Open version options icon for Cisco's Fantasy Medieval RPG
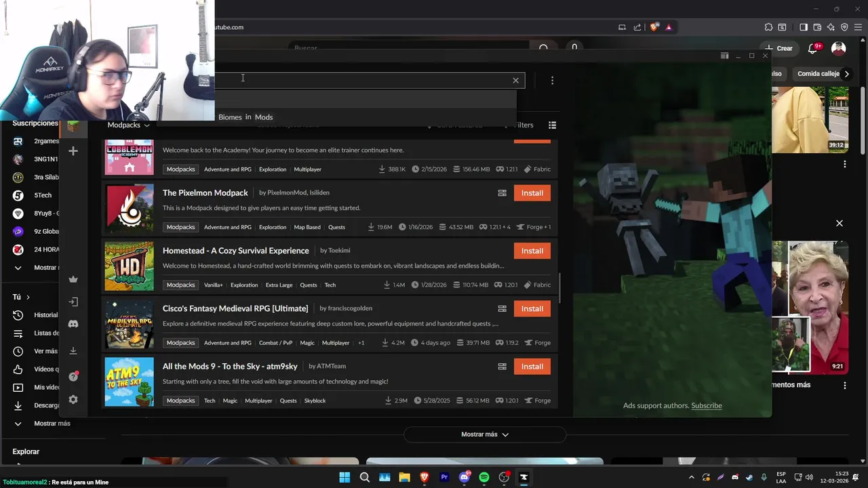The image size is (868, 488). [x=502, y=308]
